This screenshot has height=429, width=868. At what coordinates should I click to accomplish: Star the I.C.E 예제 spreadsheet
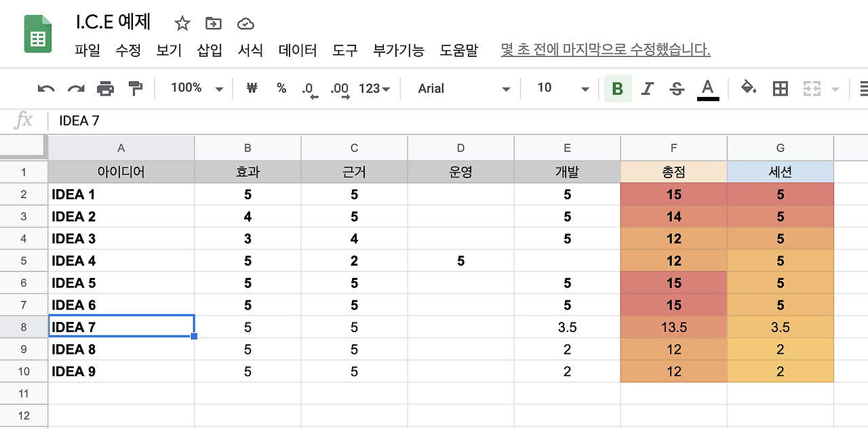pyautogui.click(x=182, y=22)
